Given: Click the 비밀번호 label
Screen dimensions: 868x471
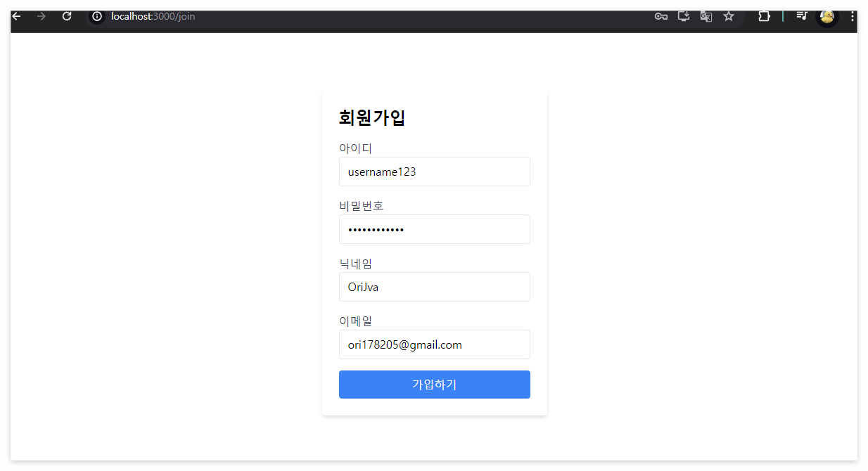Looking at the screenshot, I should click(361, 206).
